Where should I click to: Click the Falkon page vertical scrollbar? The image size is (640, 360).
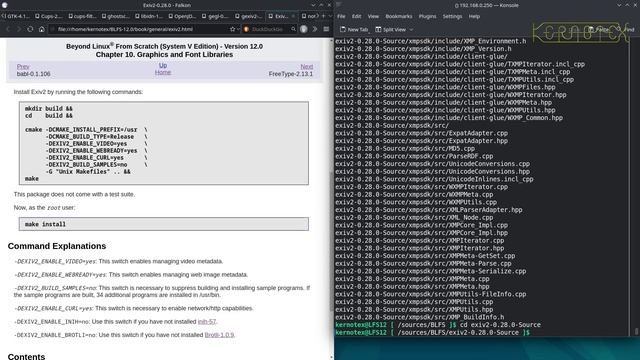[331, 241]
